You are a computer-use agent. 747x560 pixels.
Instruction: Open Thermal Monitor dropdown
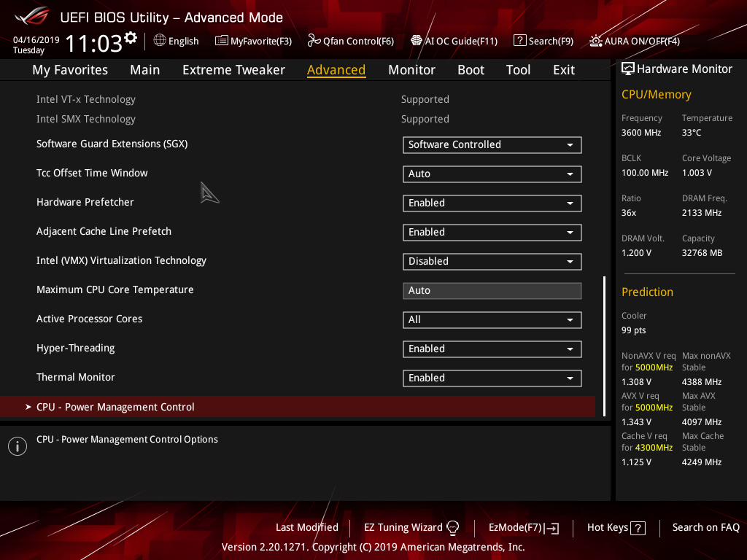492,378
